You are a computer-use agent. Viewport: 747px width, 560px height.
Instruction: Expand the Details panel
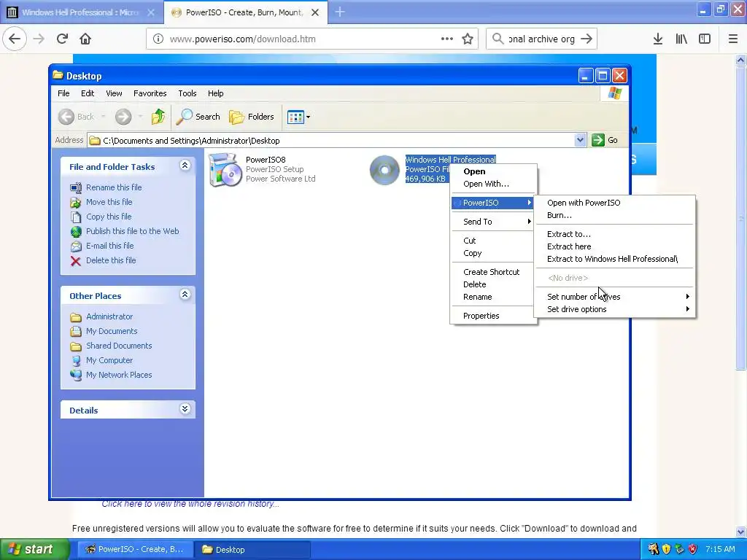coord(185,409)
